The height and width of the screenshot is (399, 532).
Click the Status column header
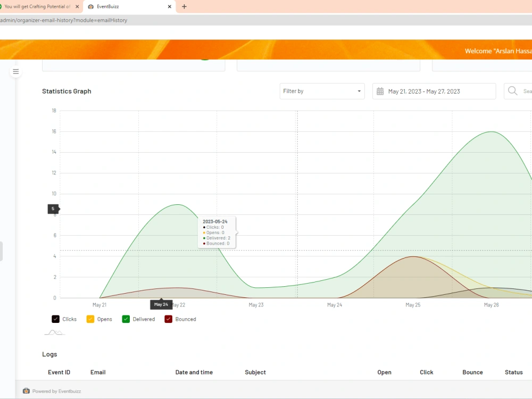pos(514,372)
